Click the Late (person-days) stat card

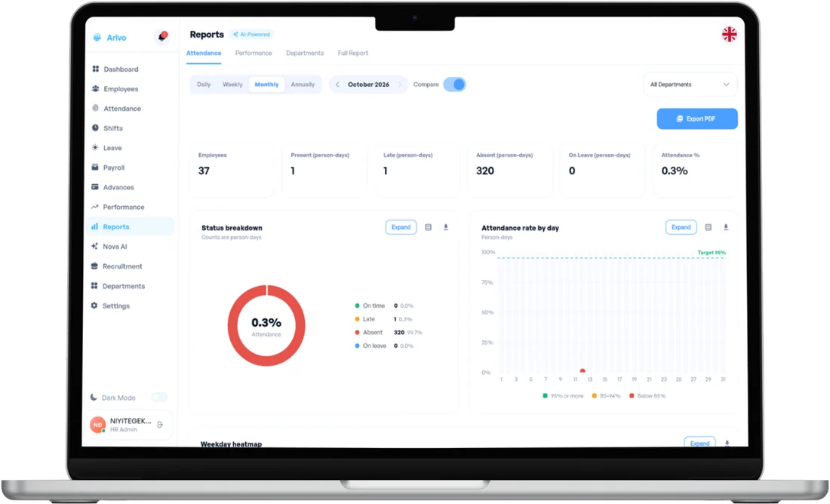pos(417,171)
